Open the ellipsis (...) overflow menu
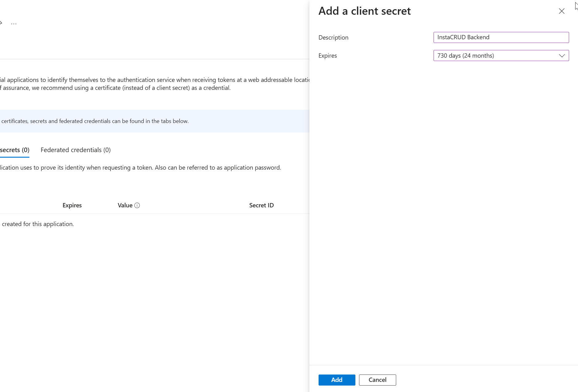 coord(13,23)
